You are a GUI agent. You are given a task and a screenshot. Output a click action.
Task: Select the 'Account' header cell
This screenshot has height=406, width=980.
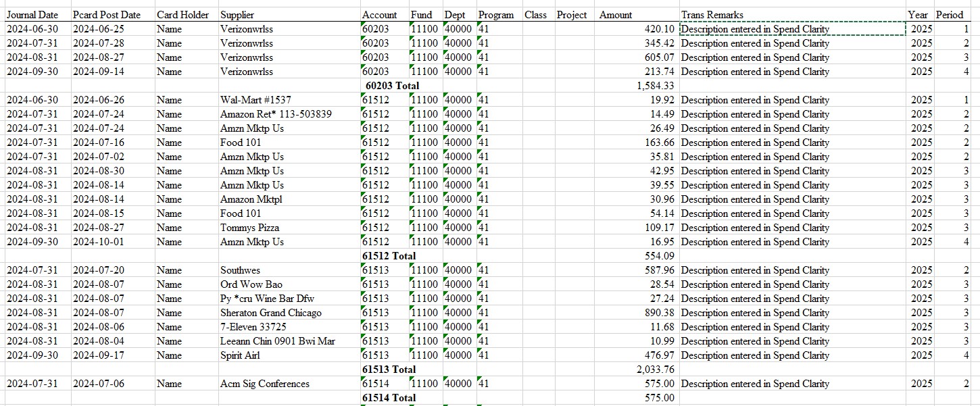tap(385, 14)
